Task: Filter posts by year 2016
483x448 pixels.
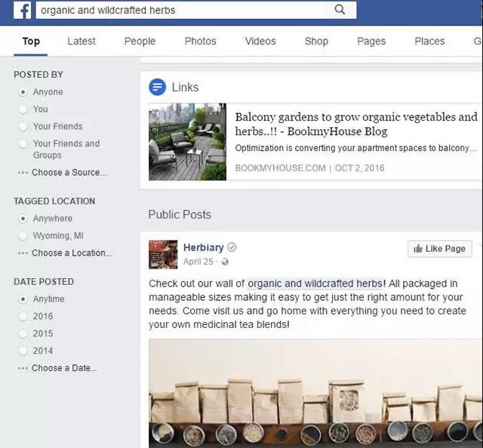Action: 23,317
